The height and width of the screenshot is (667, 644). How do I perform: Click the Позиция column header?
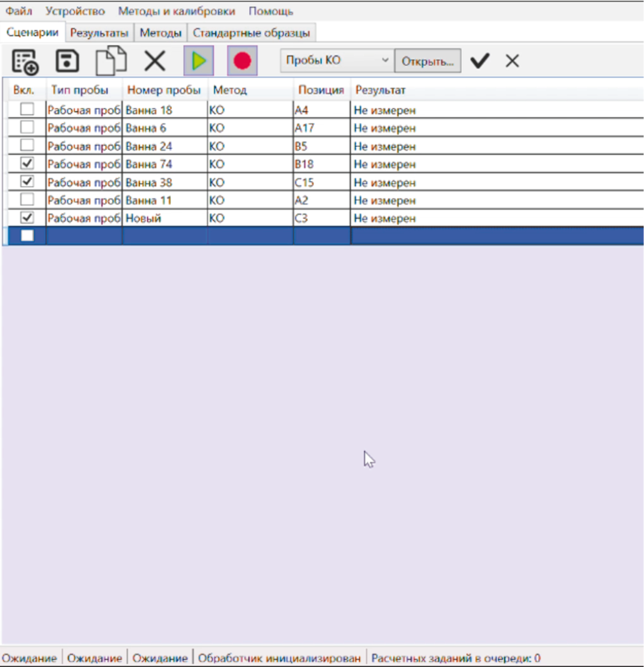pyautogui.click(x=321, y=90)
